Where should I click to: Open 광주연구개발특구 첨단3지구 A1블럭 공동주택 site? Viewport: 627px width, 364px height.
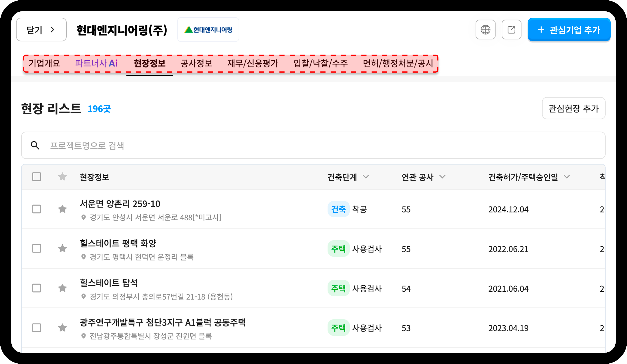coord(163,323)
